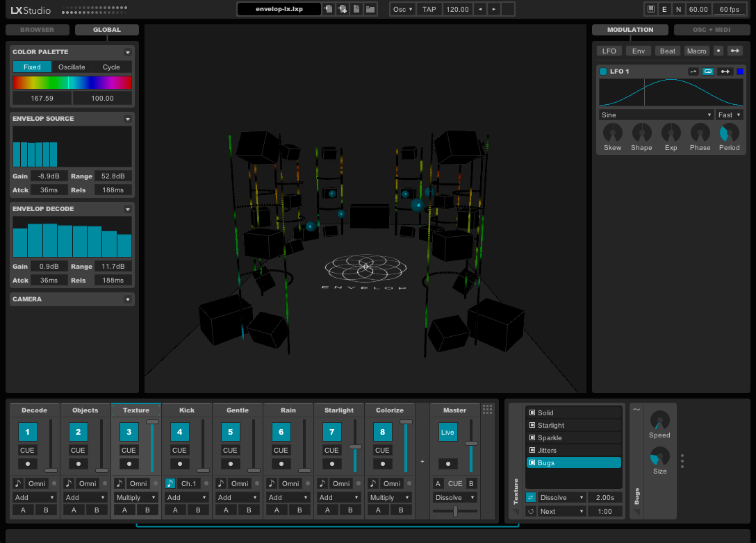756x543 pixels.
Task: Select the Cycle palette mode
Action: click(x=111, y=67)
